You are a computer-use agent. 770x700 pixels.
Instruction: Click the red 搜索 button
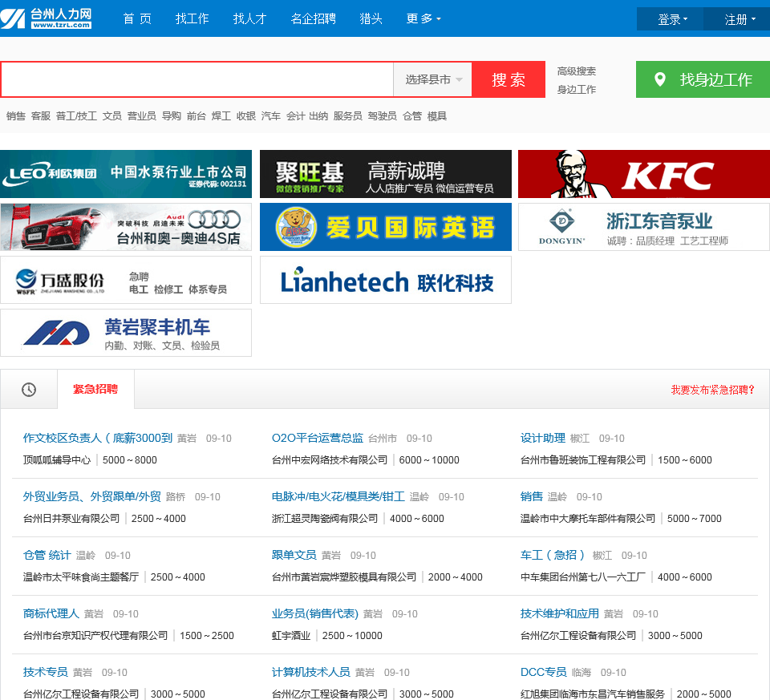509,79
